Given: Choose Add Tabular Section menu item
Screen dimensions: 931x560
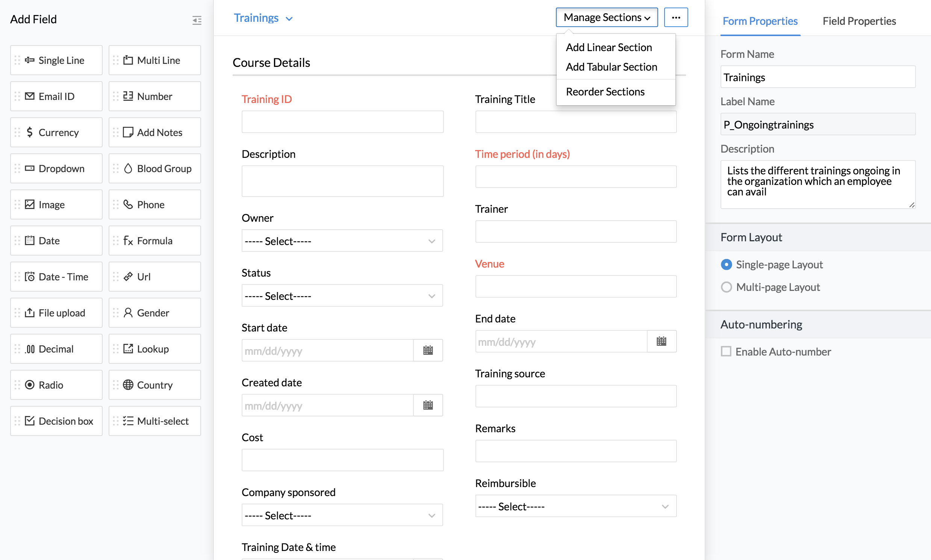Looking at the screenshot, I should coord(611,67).
